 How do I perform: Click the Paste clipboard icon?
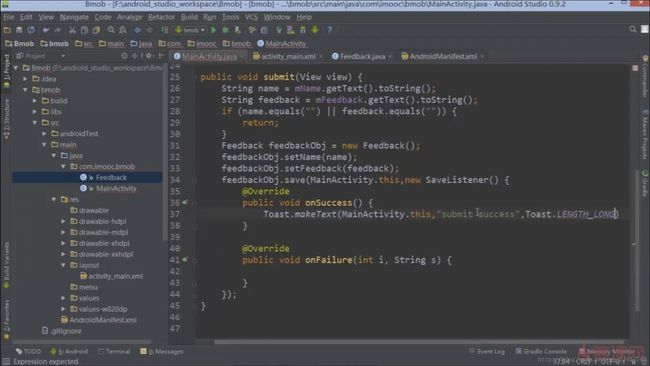point(96,30)
